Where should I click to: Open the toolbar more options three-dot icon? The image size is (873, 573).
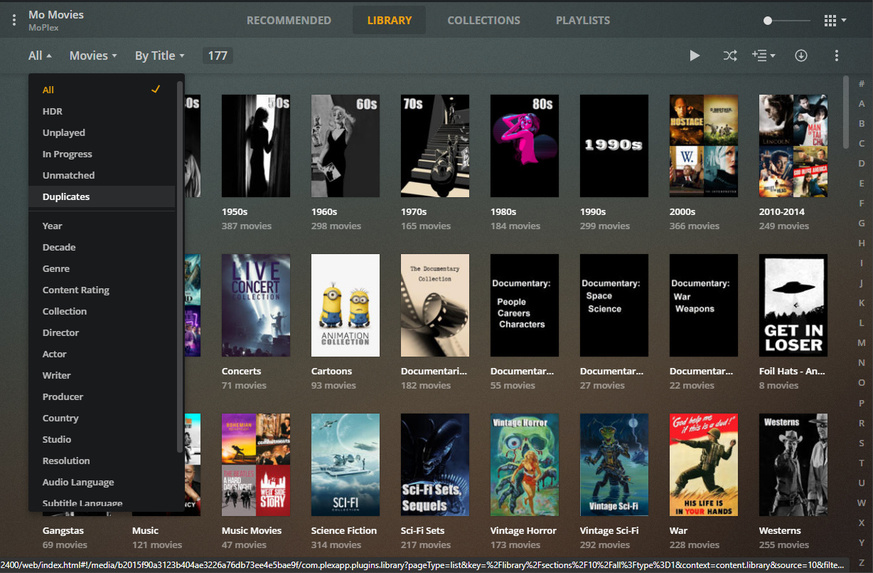point(836,56)
